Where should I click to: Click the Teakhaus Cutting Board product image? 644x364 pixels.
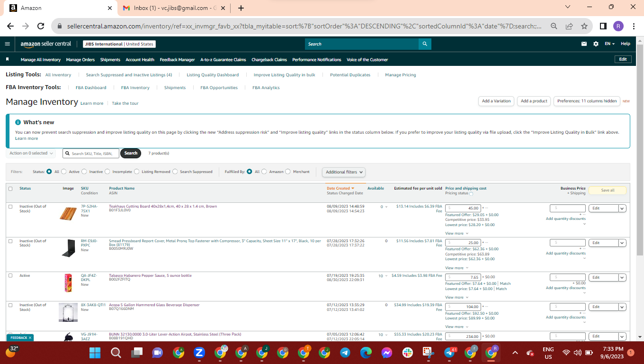click(68, 213)
